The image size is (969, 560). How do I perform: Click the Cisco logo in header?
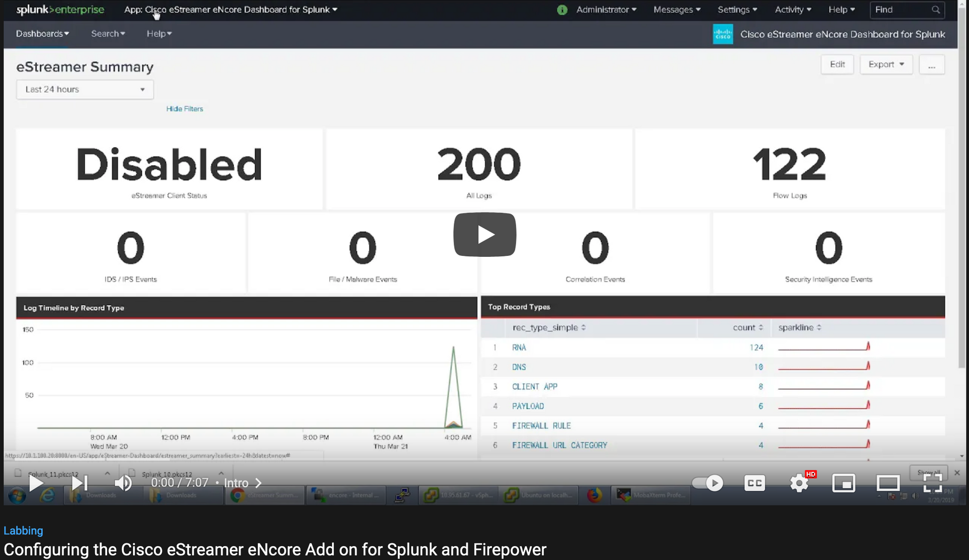coord(723,34)
